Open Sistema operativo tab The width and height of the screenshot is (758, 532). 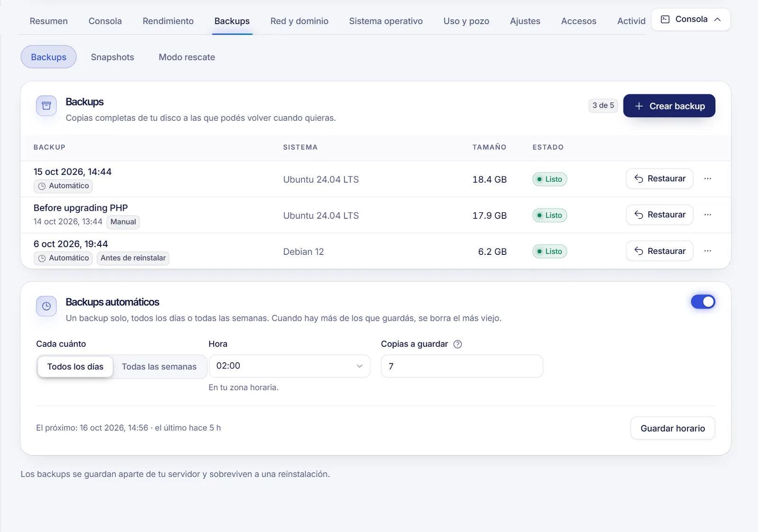coord(386,21)
